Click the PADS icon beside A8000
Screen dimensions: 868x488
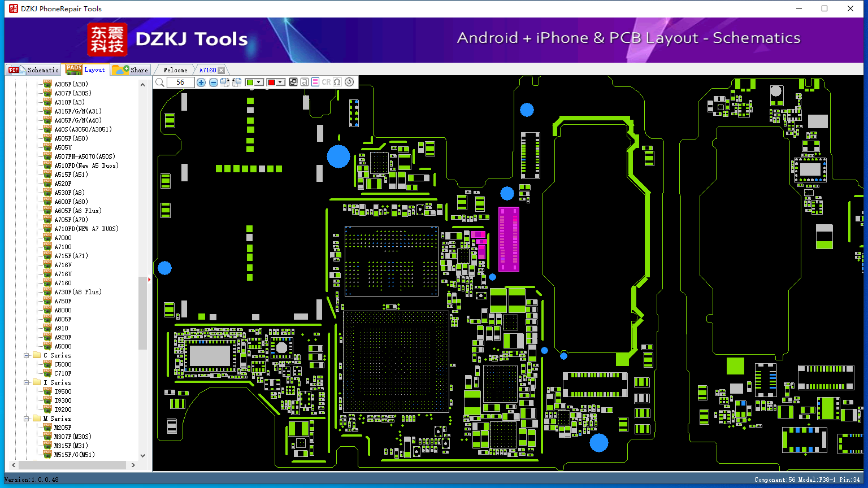[47, 310]
